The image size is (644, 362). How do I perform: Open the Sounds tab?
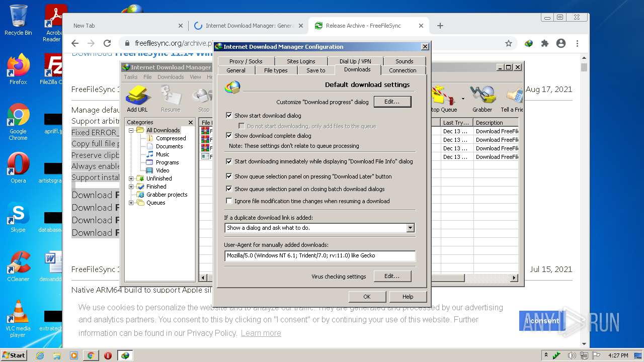coord(404,61)
